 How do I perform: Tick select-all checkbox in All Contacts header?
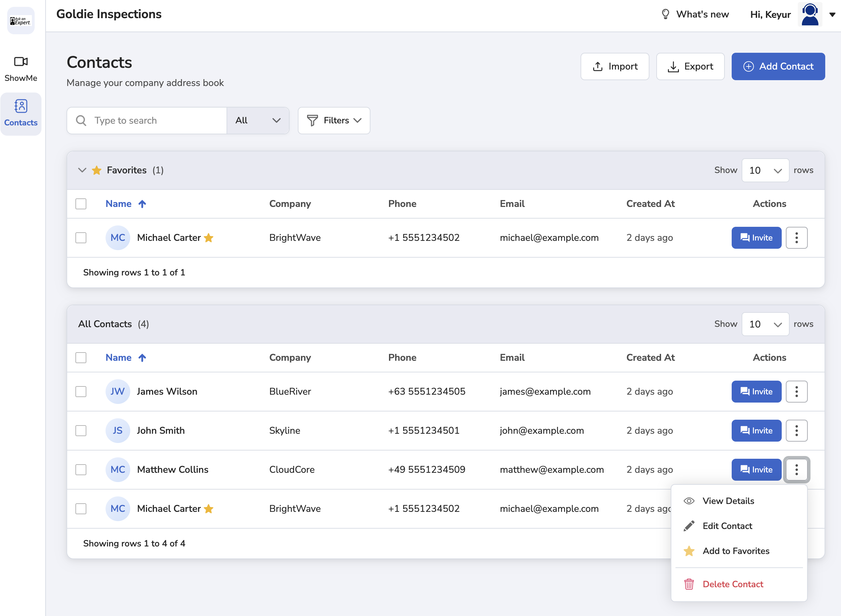[81, 358]
